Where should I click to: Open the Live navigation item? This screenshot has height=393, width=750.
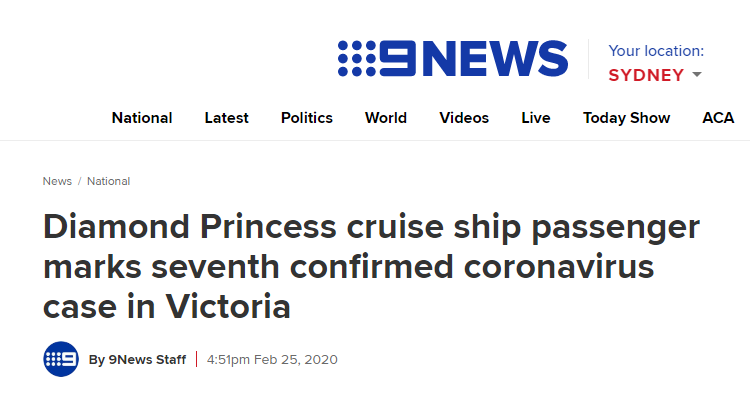coord(536,118)
